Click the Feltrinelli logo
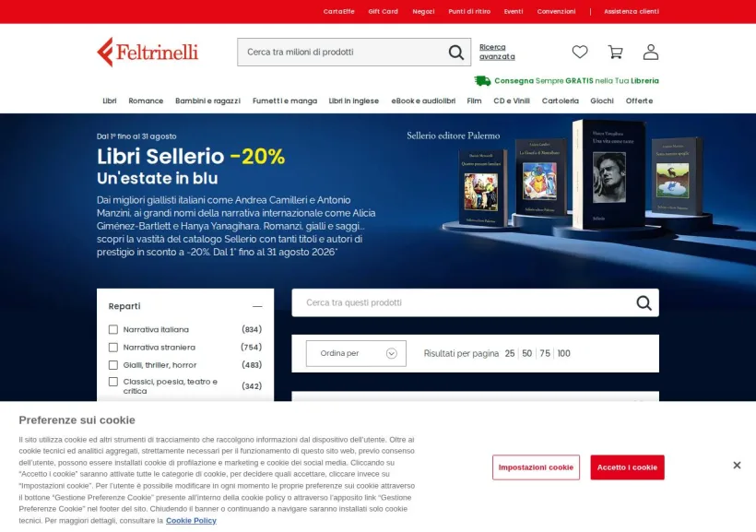The height and width of the screenshot is (532, 756). click(148, 52)
